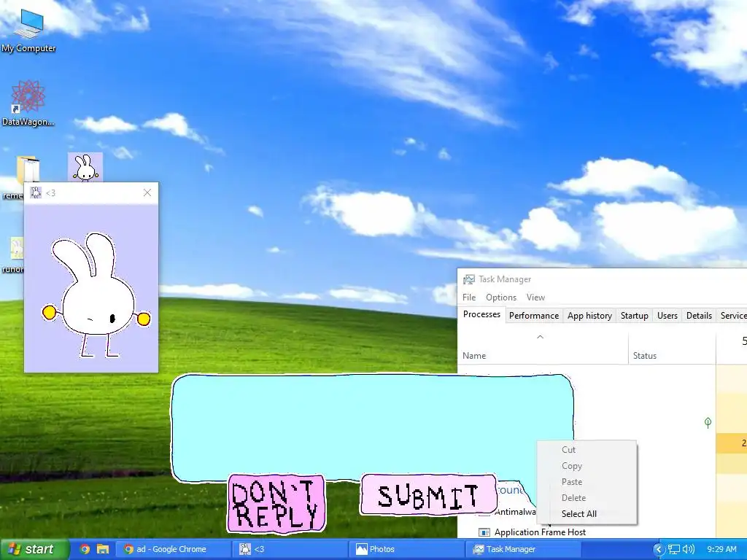This screenshot has width=747, height=560.
Task: Click the DON'T REPLY pink button
Action: (276, 503)
